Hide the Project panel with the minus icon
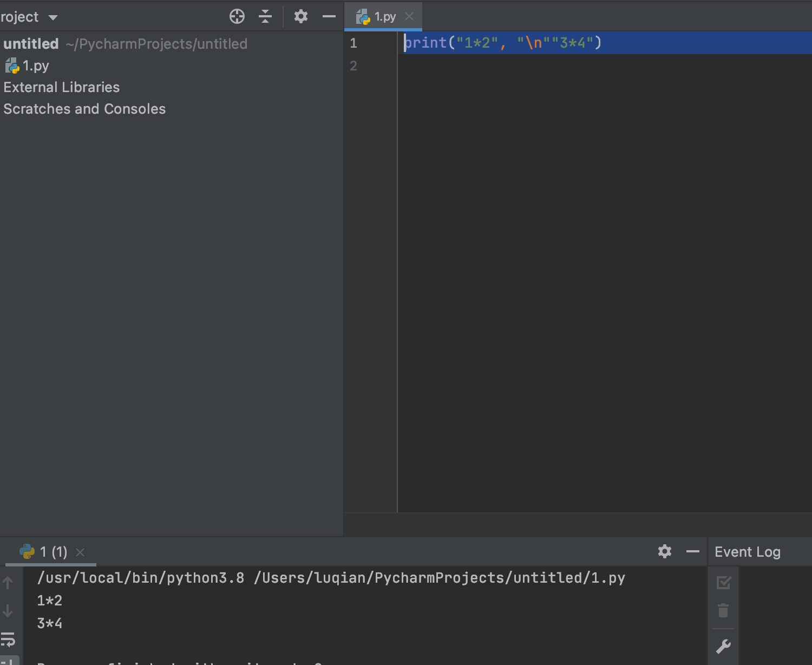 (329, 17)
